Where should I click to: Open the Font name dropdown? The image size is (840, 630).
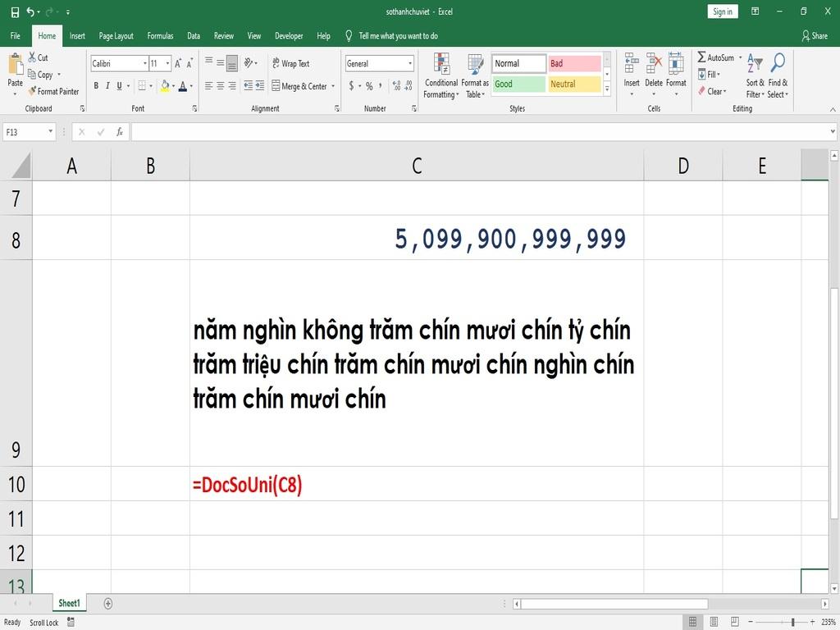click(x=144, y=63)
